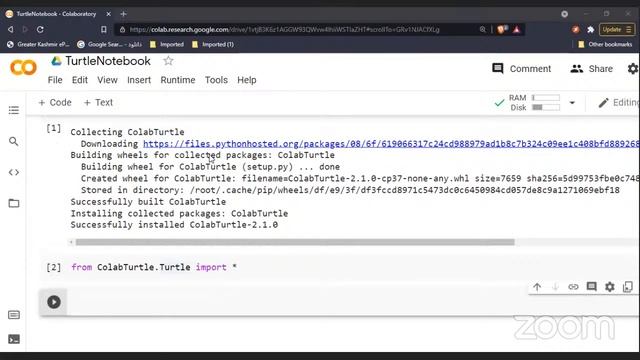Image resolution: width=640 pixels, height=360 pixels.
Task: Open the Brave Shields icon
Action: [x=502, y=29]
